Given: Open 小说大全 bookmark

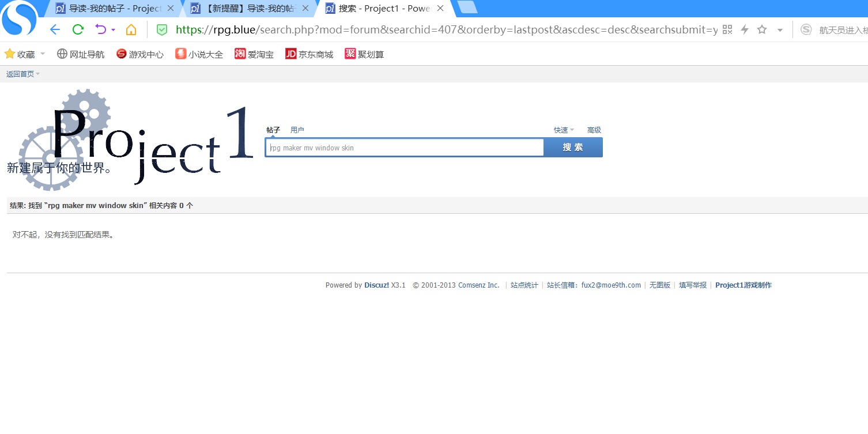Looking at the screenshot, I should pyautogui.click(x=199, y=54).
